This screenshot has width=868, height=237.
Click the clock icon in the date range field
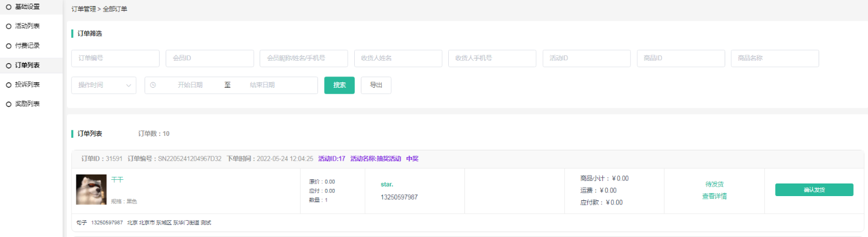pos(153,85)
